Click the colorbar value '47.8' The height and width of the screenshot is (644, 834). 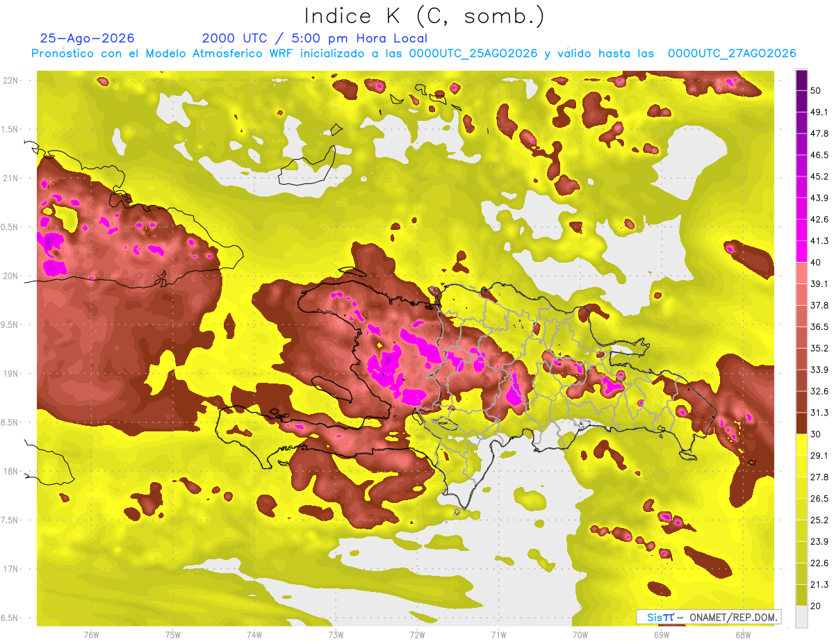tap(820, 134)
